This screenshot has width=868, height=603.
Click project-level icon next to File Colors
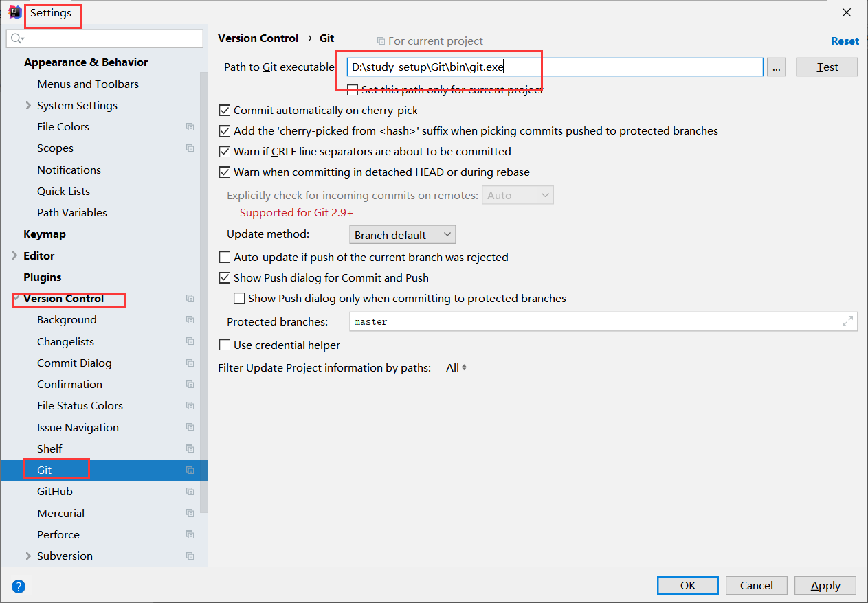pos(190,127)
